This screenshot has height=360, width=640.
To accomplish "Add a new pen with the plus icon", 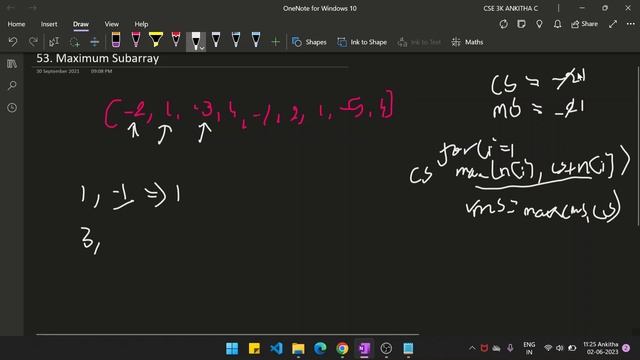I will (276, 42).
